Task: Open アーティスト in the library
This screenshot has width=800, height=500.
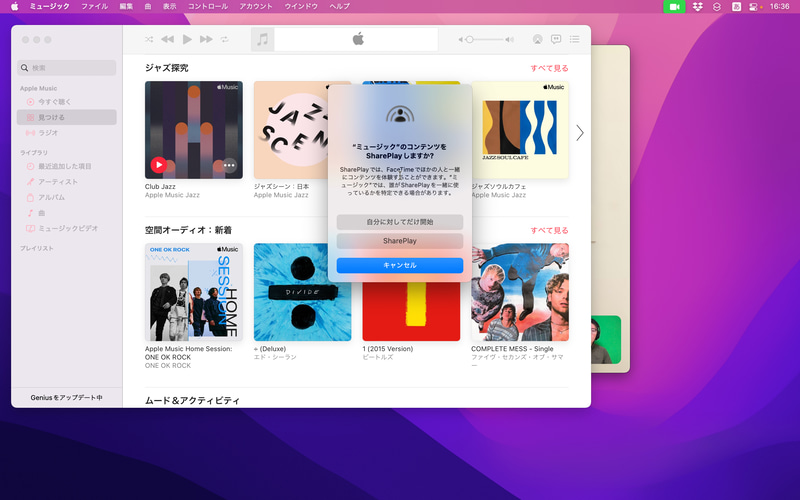Action: tap(67, 182)
